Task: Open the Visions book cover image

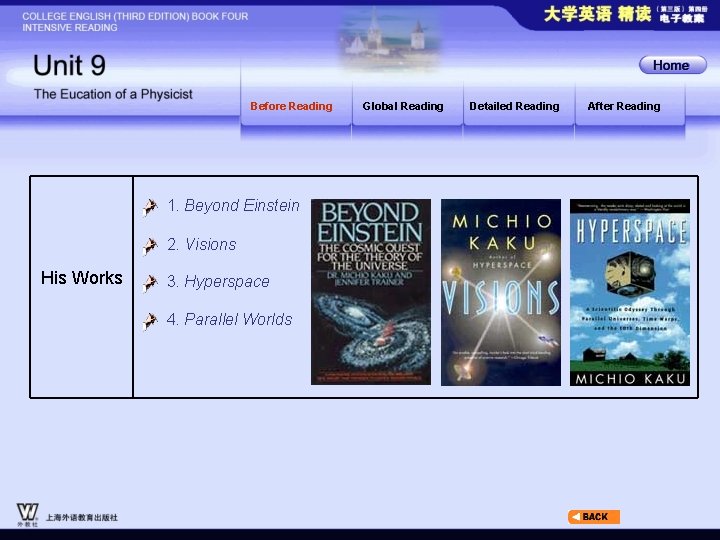Action: (501, 292)
